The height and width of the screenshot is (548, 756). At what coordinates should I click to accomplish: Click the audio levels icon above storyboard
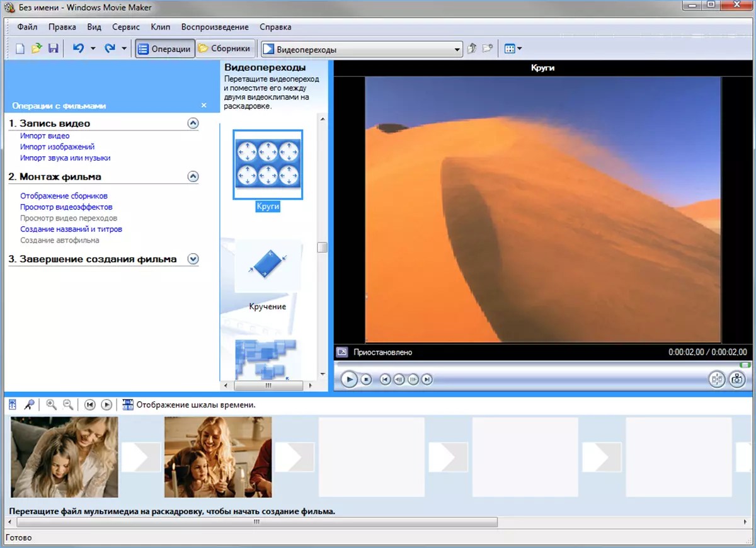pyautogui.click(x=13, y=404)
